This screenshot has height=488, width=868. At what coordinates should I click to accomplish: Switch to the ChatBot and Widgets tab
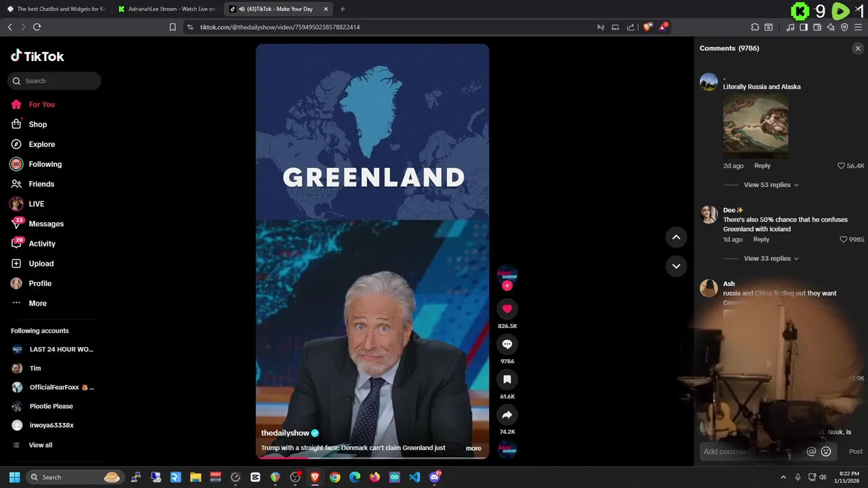click(56, 9)
